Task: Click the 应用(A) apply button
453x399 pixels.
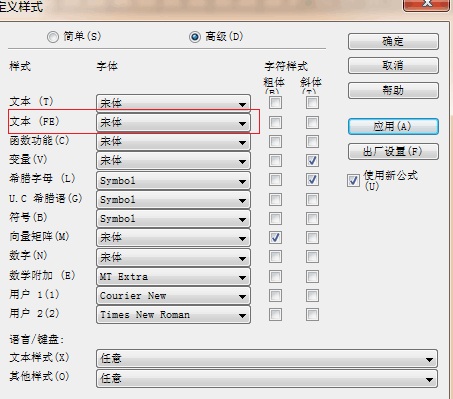Action: [x=393, y=127]
